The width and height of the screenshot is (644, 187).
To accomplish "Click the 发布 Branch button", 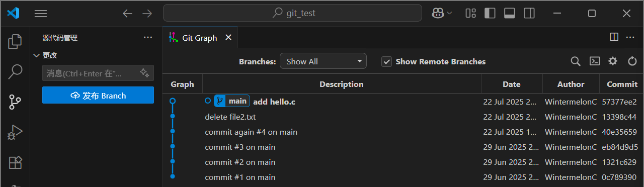I will point(98,96).
